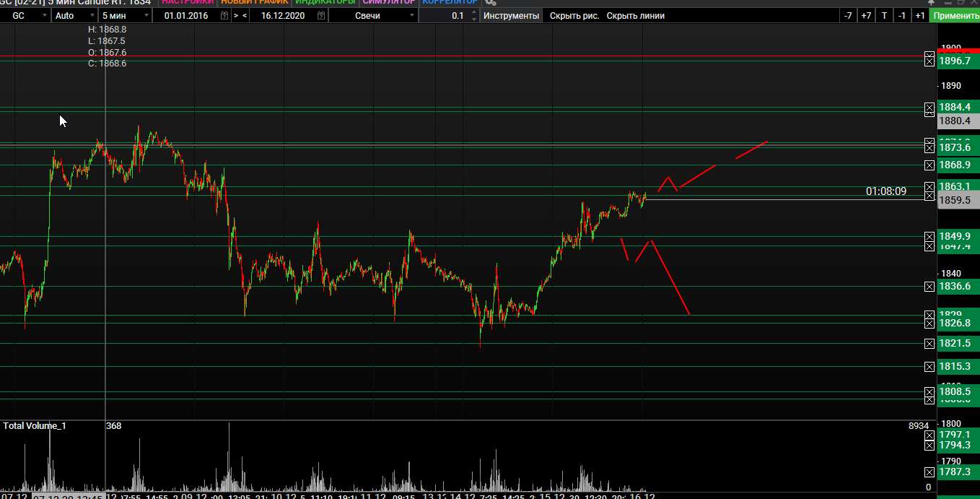Click the green Применить button
980x499 pixels.
(954, 15)
